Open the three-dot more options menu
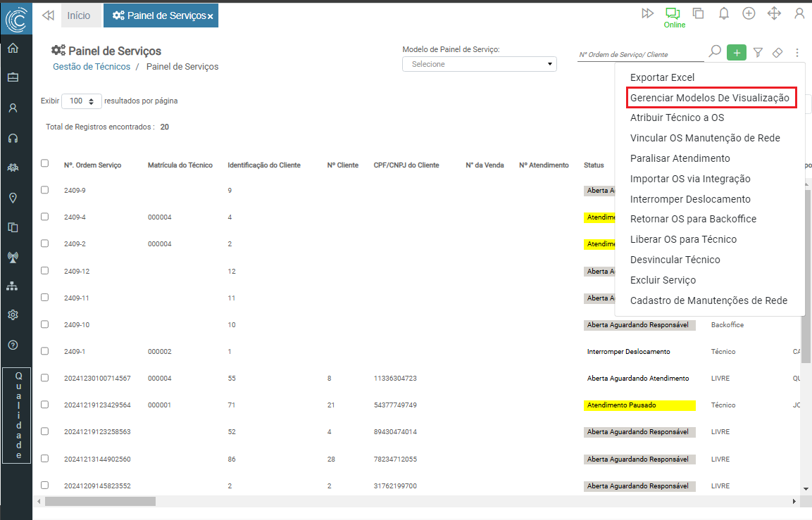Screen dimensions: 812x520 [x=797, y=53]
